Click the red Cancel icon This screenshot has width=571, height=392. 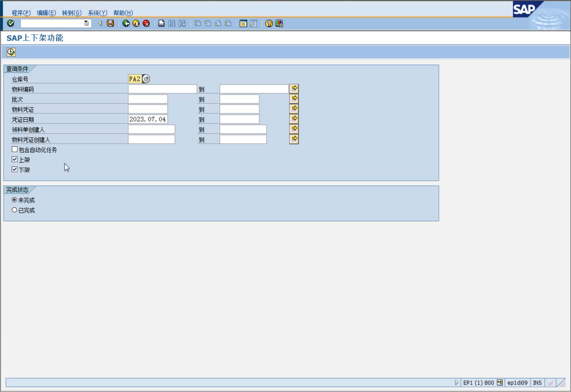(x=146, y=24)
